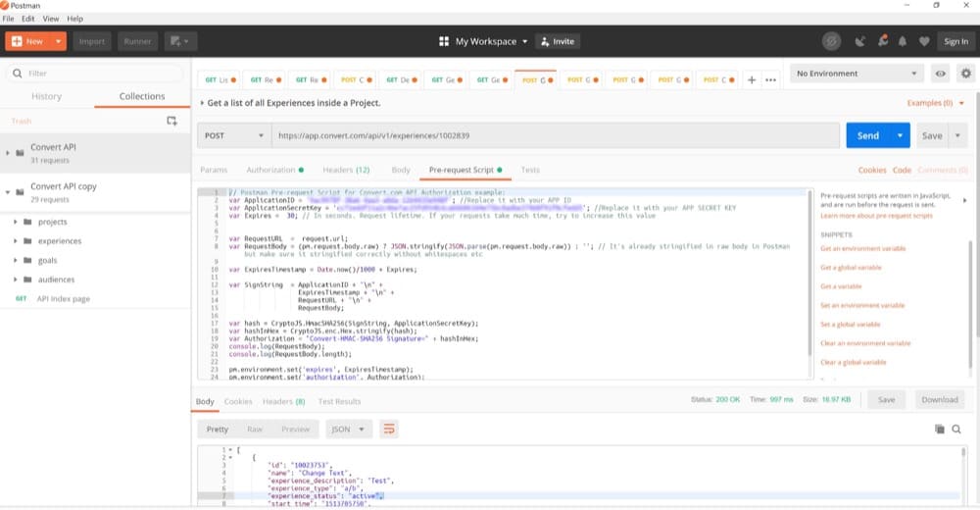Collapse the snippets panel arrow
This screenshot has height=510, width=980.
point(964,200)
